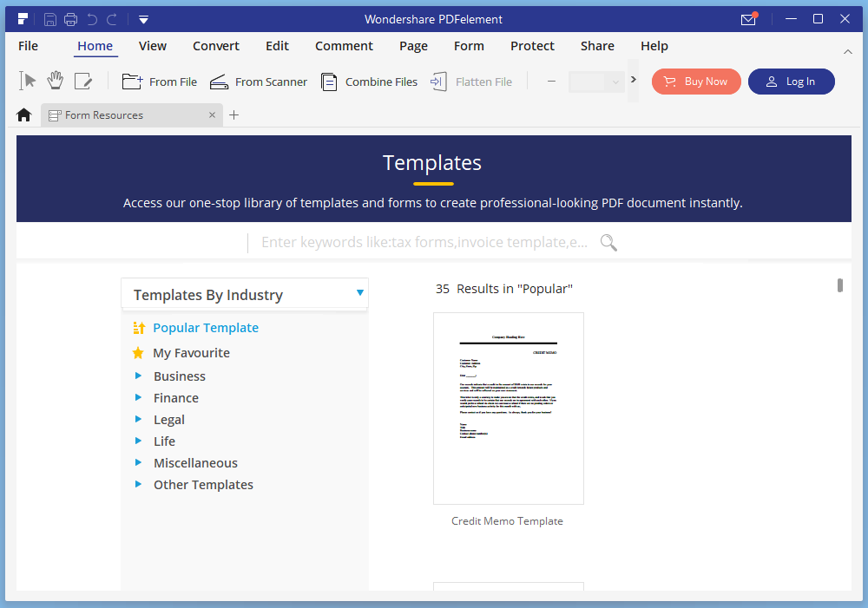The width and height of the screenshot is (868, 608).
Task: Click the search magnifier icon
Action: [x=608, y=243]
